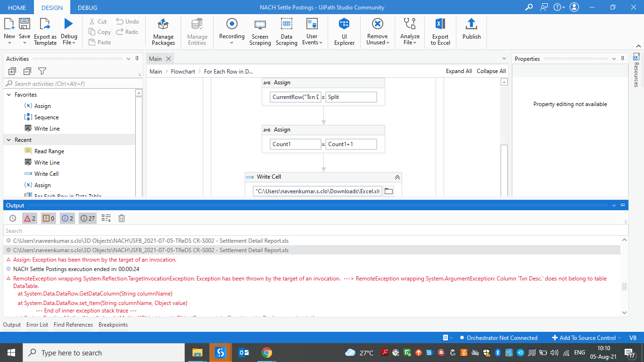
Task: Toggle timestamps in the Output panel
Action: pyautogui.click(x=13, y=218)
